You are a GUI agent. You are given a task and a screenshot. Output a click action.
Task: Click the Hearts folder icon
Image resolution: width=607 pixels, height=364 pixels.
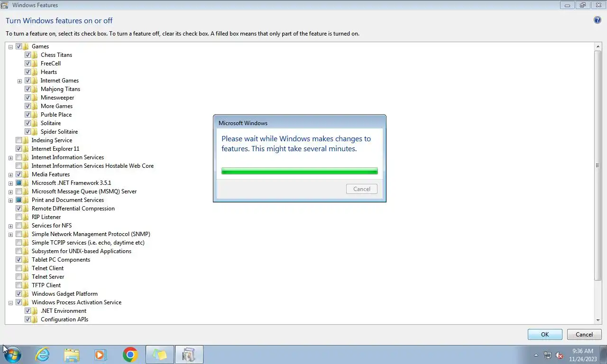[x=35, y=72]
